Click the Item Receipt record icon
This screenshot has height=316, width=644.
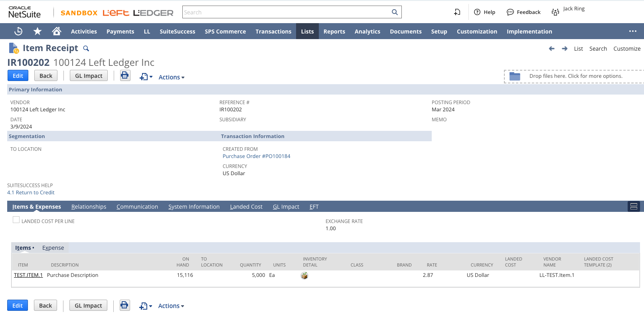click(x=14, y=48)
